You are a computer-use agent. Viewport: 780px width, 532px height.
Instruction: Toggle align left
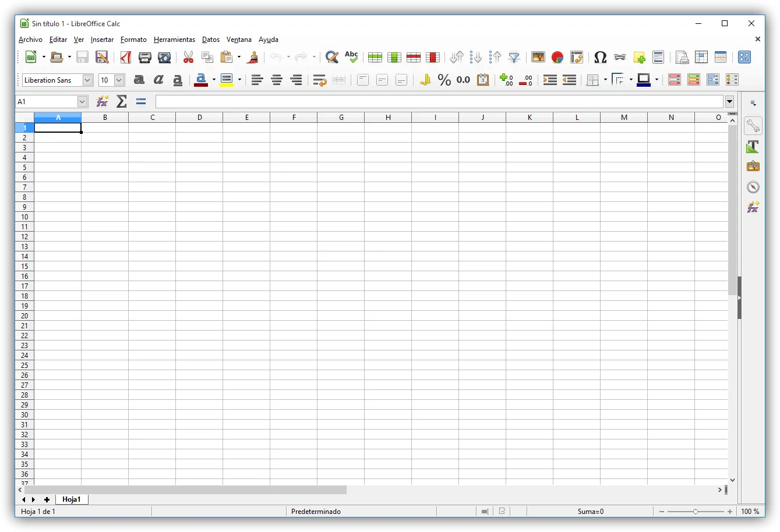click(257, 80)
